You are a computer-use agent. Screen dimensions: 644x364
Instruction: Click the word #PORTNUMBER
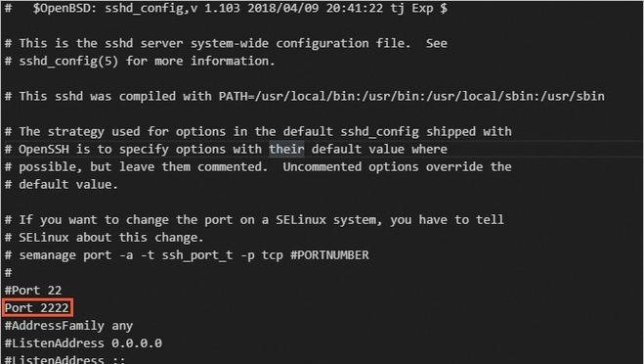(329, 255)
